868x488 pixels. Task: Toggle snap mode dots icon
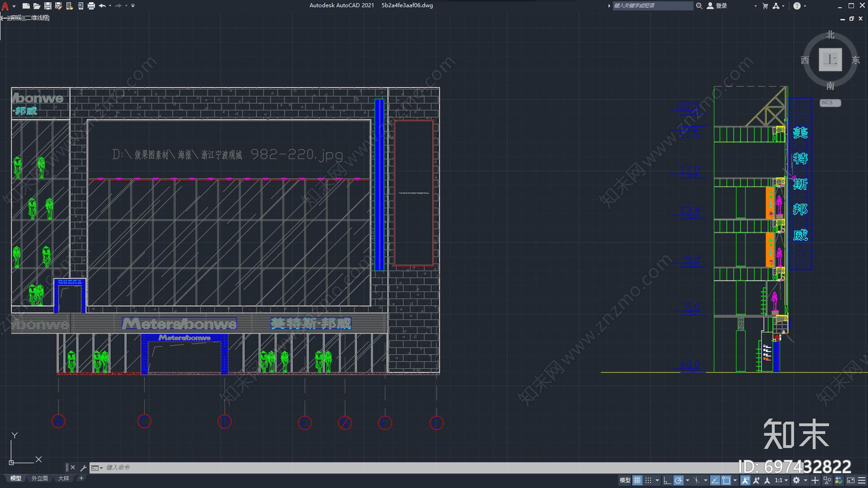click(648, 480)
